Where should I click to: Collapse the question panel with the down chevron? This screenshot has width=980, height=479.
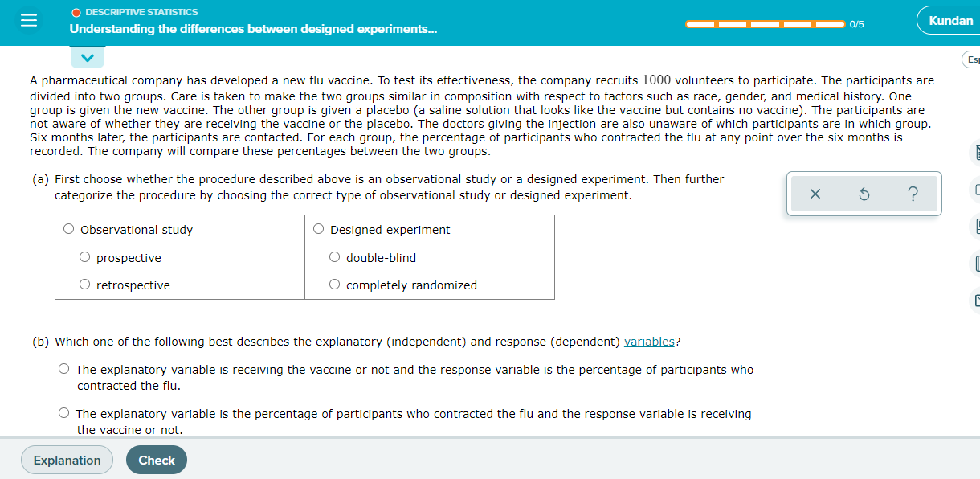point(87,57)
